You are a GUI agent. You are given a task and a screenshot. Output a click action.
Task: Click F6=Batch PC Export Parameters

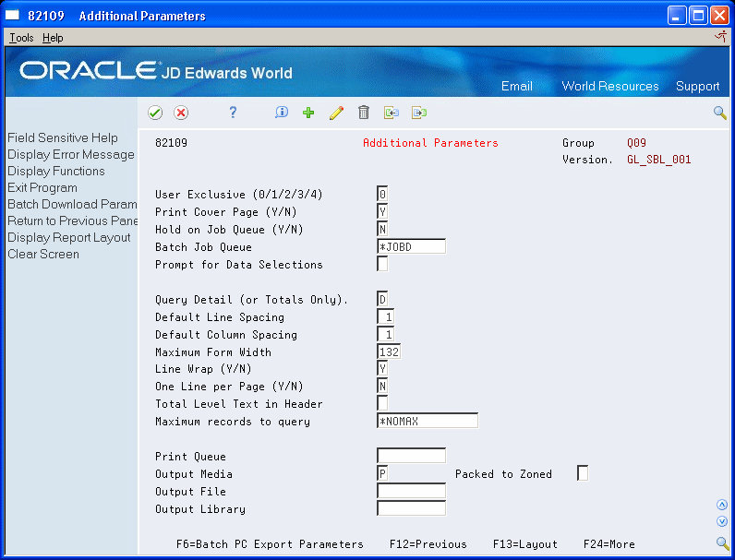(x=270, y=544)
